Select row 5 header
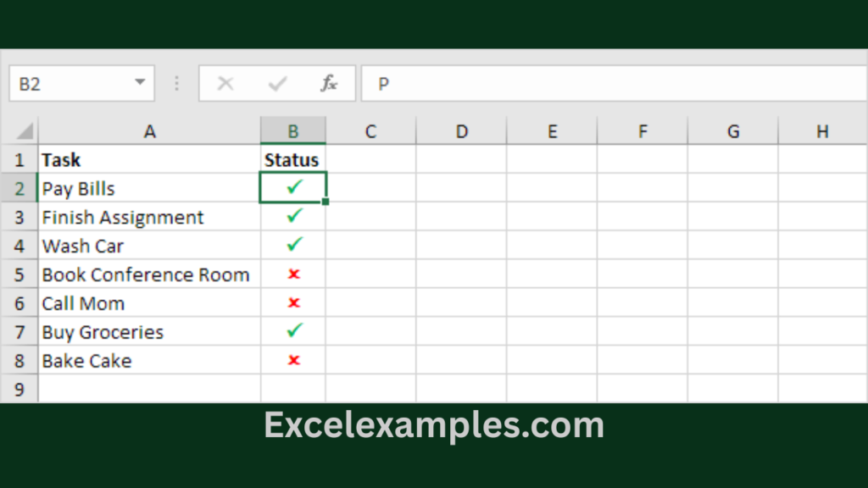The height and width of the screenshot is (488, 868). [19, 274]
